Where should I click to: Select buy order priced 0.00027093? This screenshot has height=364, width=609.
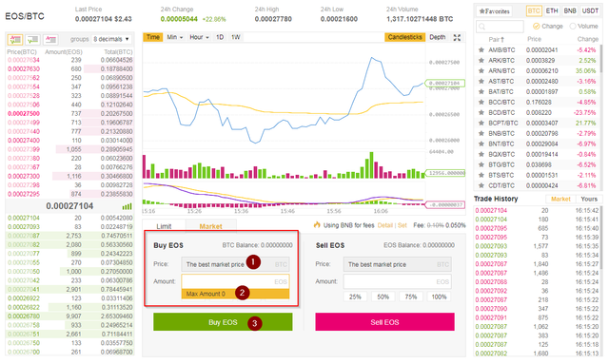70,227
